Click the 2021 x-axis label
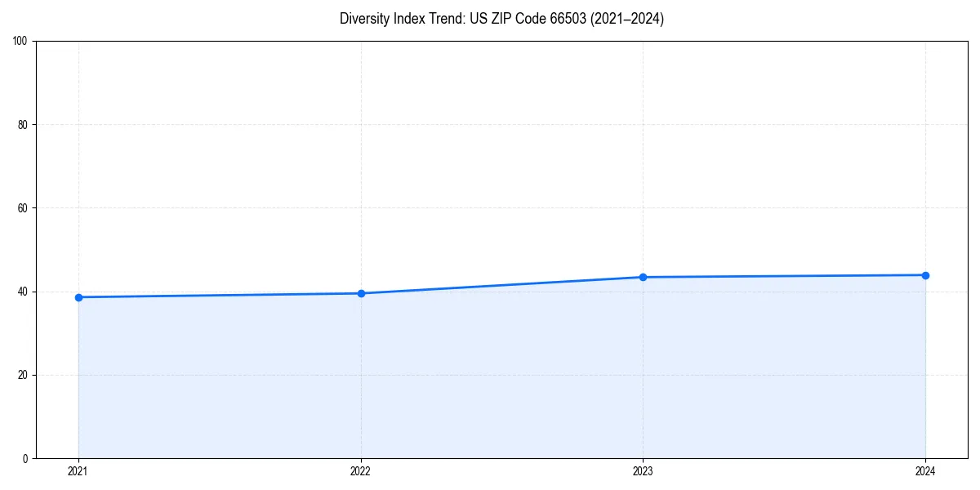Image resolution: width=980 pixels, height=490 pixels. 78,471
